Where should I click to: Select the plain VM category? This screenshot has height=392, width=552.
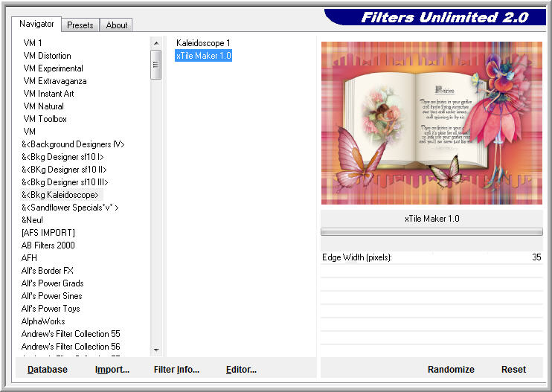[30, 132]
